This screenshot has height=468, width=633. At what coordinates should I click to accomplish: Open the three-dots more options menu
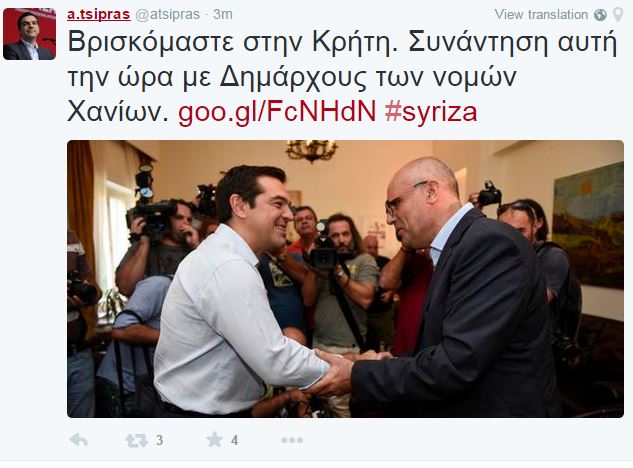pos(292,440)
